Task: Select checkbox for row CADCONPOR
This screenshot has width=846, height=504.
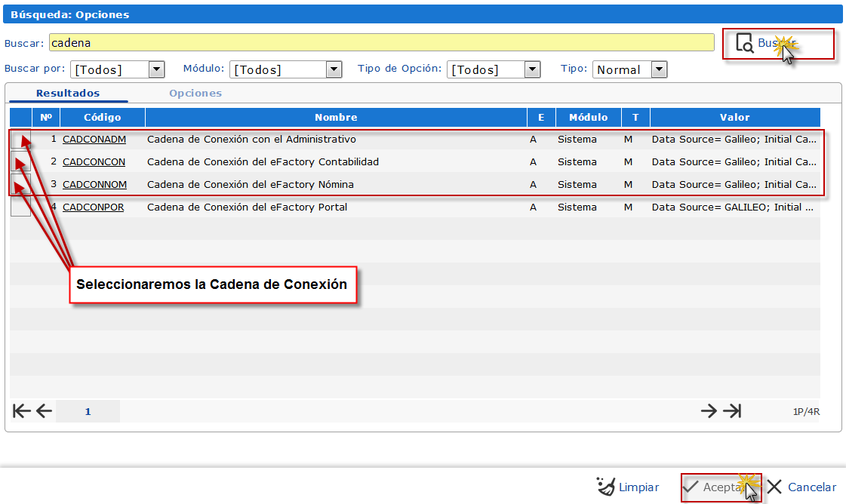Action: coord(20,207)
